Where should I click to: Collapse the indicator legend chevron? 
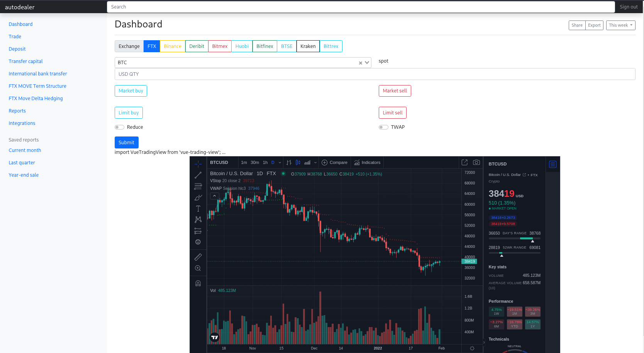point(214,196)
